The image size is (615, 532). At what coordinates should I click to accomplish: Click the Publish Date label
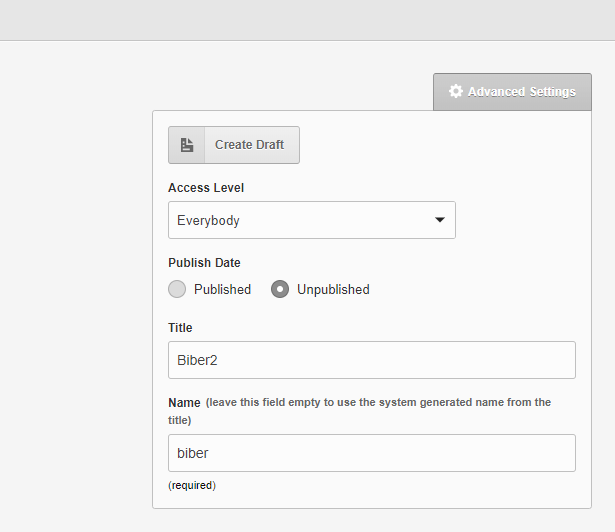[204, 262]
